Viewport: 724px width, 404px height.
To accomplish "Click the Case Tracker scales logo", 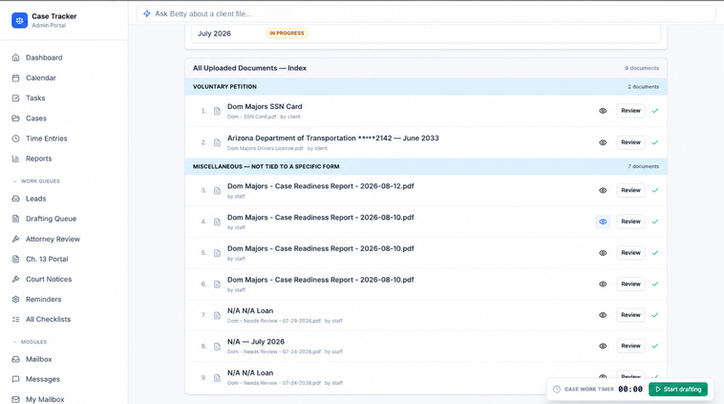I will tap(19, 20).
